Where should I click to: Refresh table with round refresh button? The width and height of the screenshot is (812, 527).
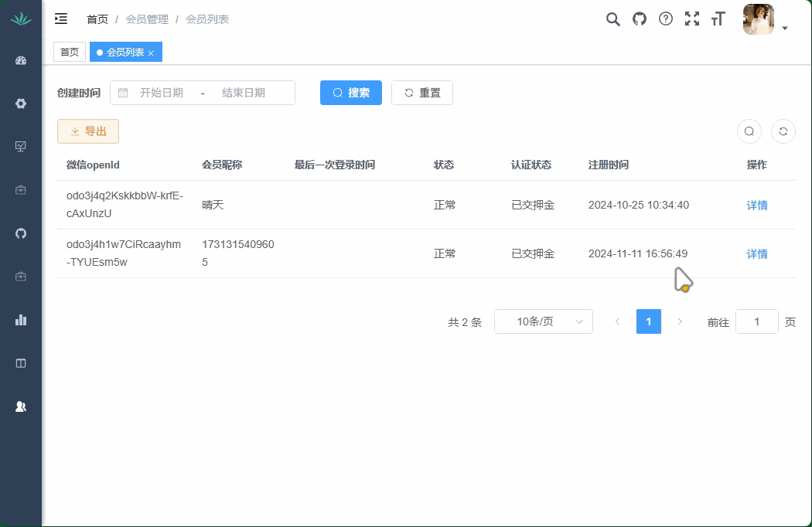pos(783,131)
